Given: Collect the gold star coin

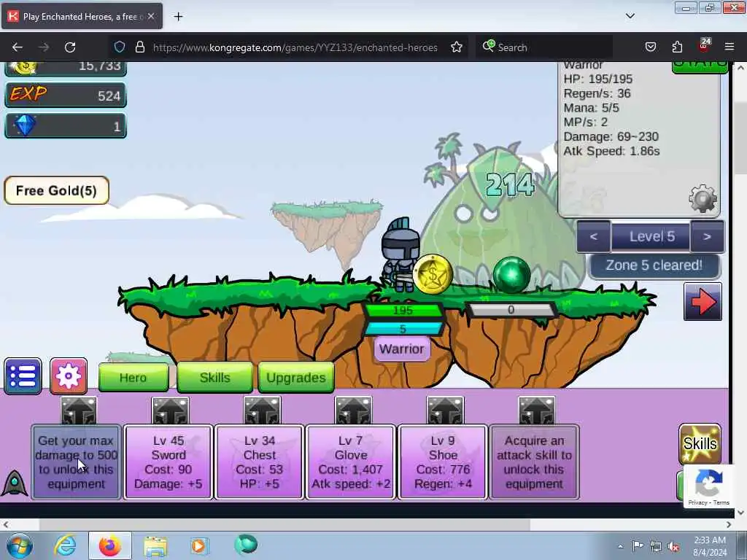Looking at the screenshot, I should (433, 274).
